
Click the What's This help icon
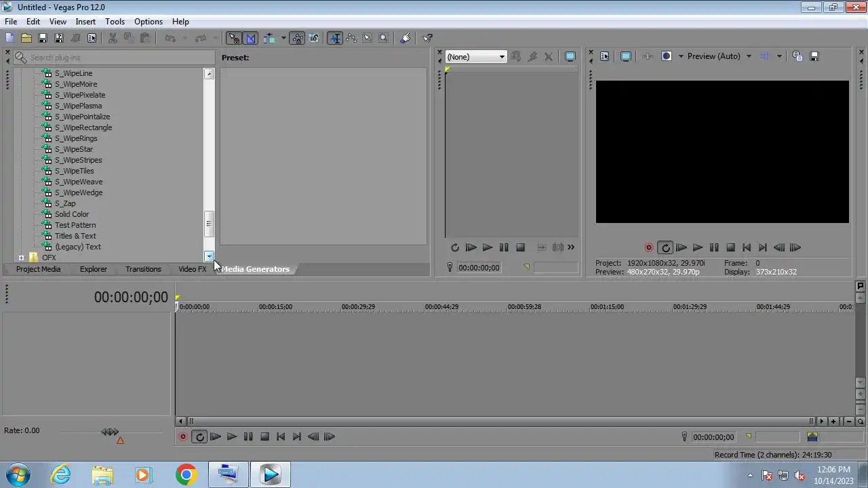click(427, 38)
